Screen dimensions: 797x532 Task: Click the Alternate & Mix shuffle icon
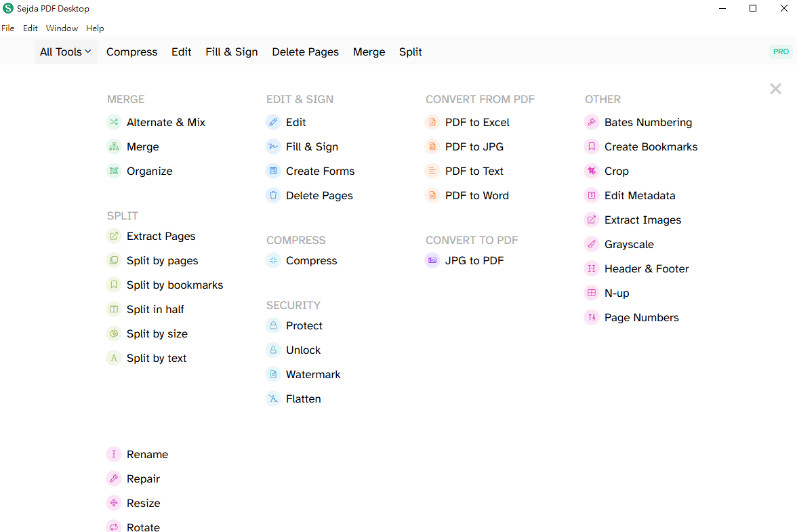114,123
